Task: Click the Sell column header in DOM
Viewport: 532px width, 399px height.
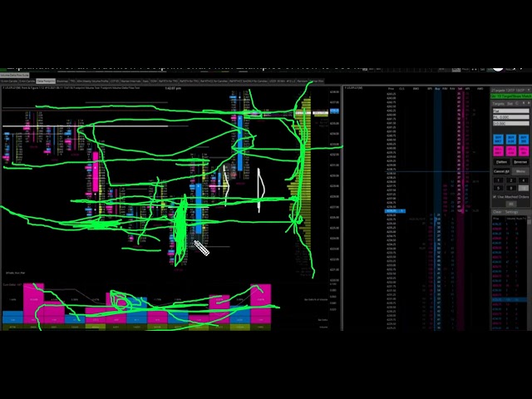Action: (x=458, y=87)
